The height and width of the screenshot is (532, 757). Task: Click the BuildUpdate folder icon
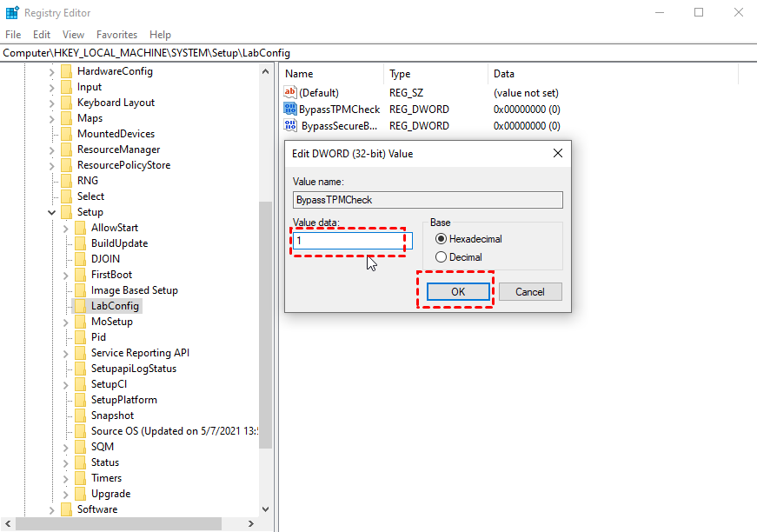[x=81, y=243]
